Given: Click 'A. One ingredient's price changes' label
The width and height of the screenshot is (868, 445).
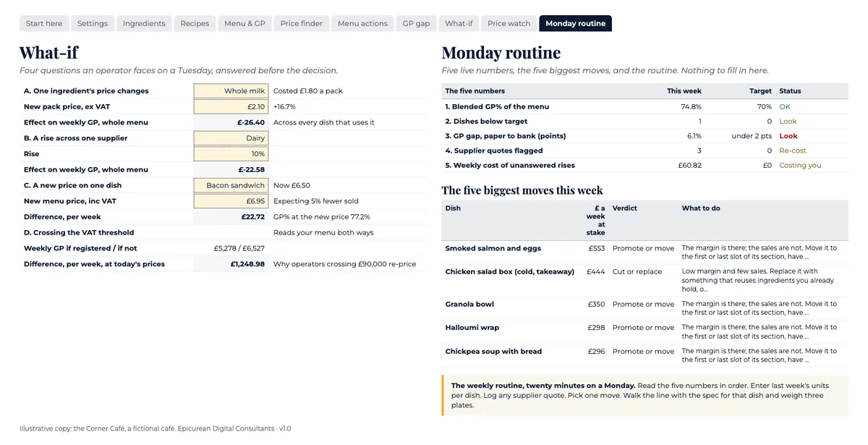Looking at the screenshot, I should coord(86,91).
